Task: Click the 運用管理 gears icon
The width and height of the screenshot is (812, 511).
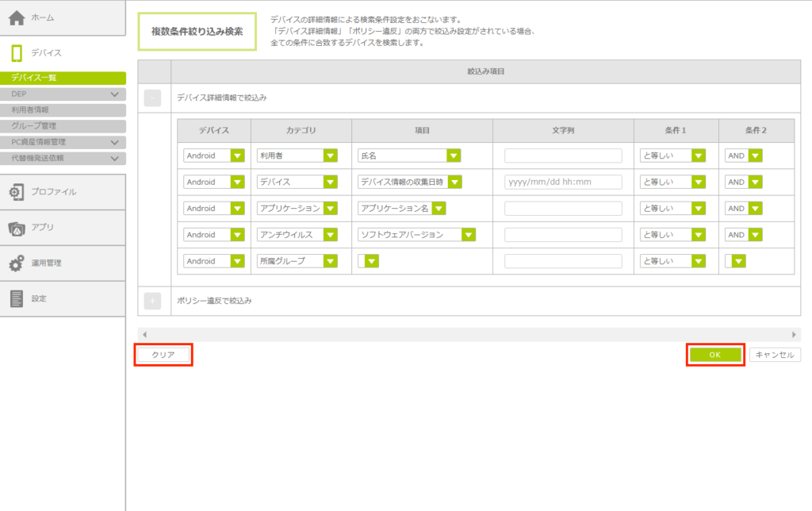Action: (x=17, y=263)
